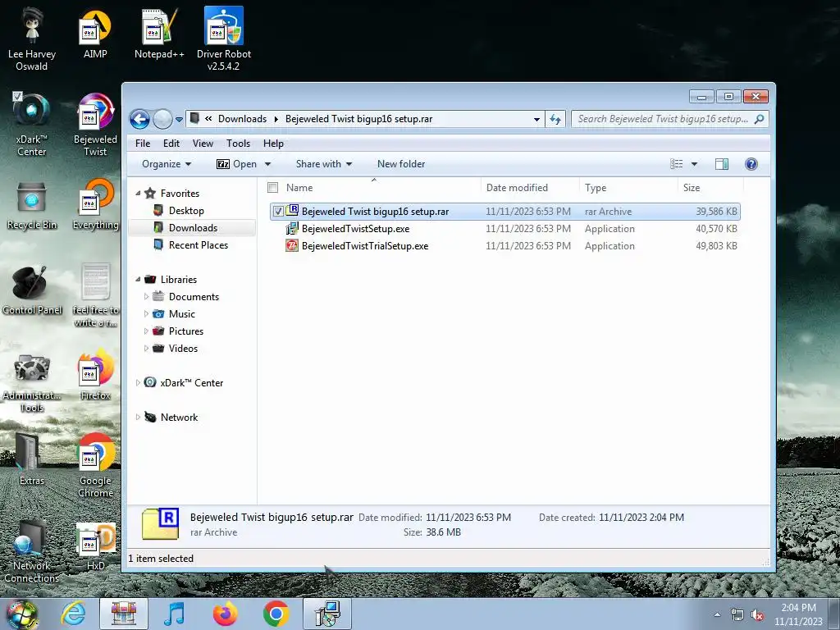This screenshot has width=840, height=630.
Task: Expand the xDark Center tree node
Action: [x=138, y=383]
